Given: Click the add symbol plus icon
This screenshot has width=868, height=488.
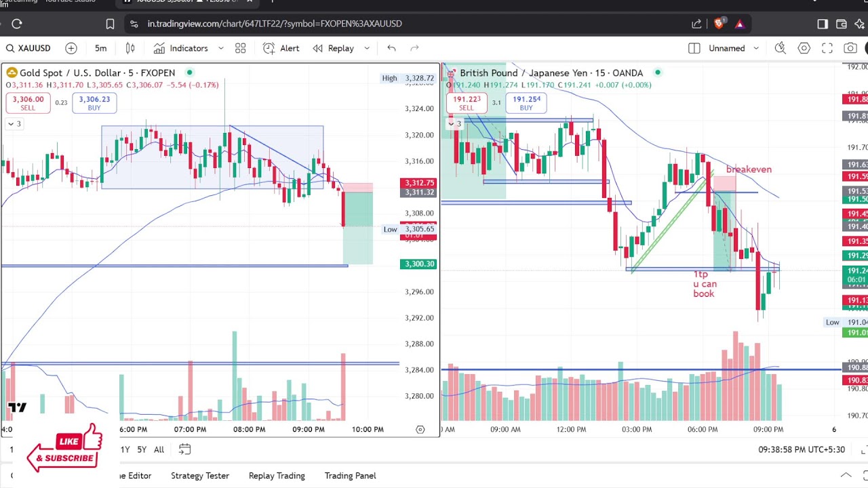Looking at the screenshot, I should point(71,48).
